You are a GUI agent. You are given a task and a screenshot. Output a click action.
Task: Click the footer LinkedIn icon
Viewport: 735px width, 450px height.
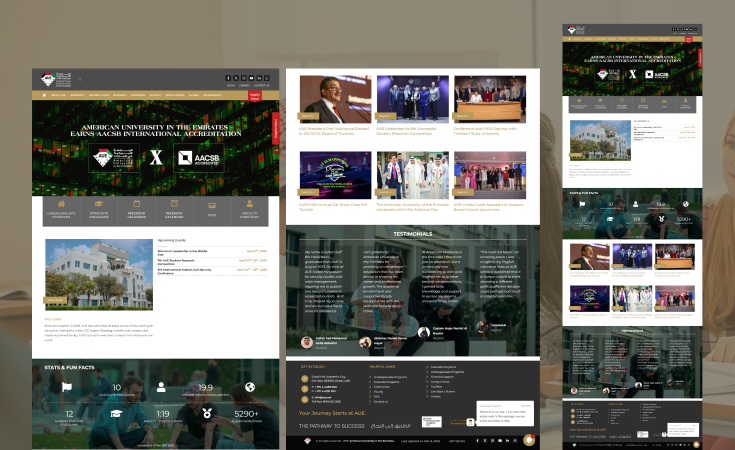(508, 441)
